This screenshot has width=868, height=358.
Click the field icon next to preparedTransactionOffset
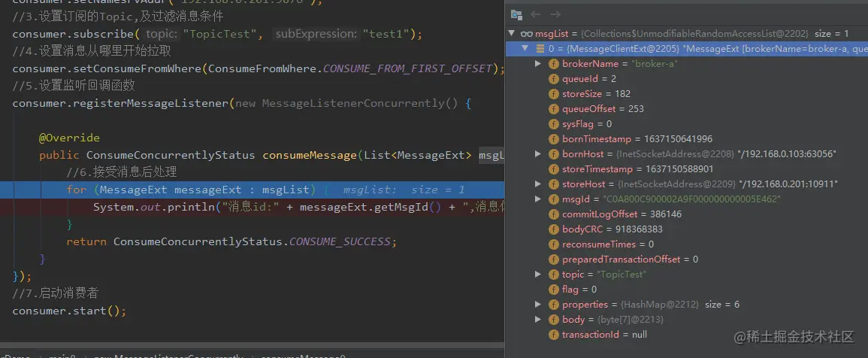553,259
